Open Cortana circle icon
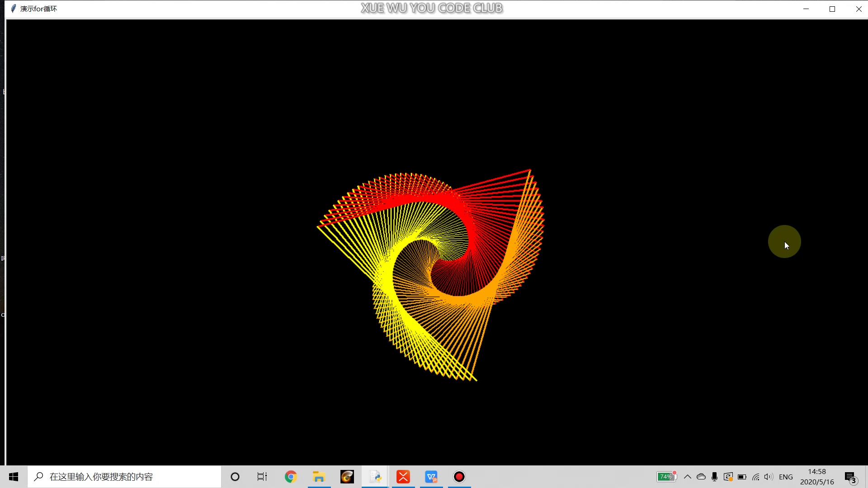The width and height of the screenshot is (868, 488). [235, 477]
